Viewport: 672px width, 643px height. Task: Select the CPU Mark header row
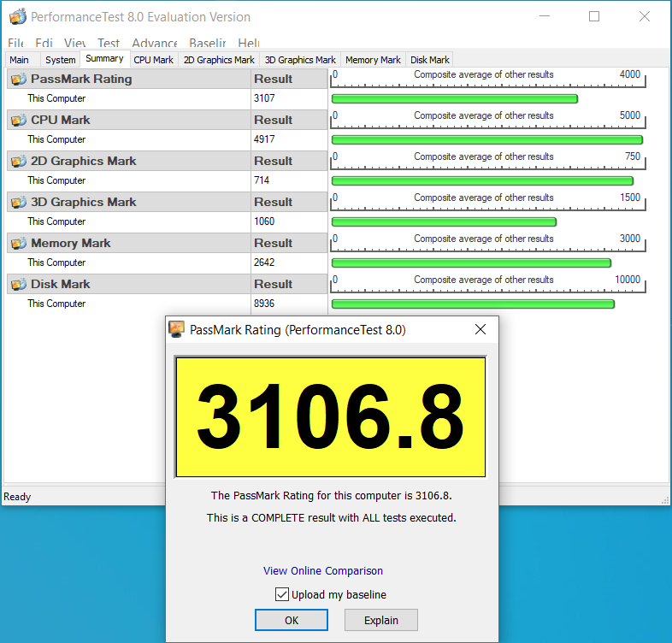coord(167,120)
